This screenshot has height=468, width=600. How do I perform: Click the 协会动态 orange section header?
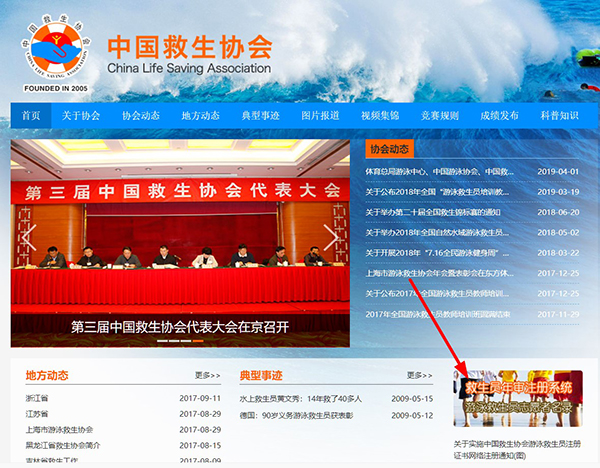click(389, 149)
